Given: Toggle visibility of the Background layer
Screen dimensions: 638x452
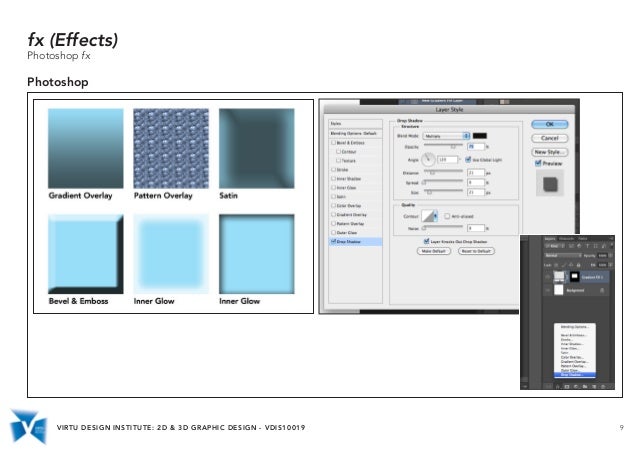Looking at the screenshot, I should (x=548, y=290).
